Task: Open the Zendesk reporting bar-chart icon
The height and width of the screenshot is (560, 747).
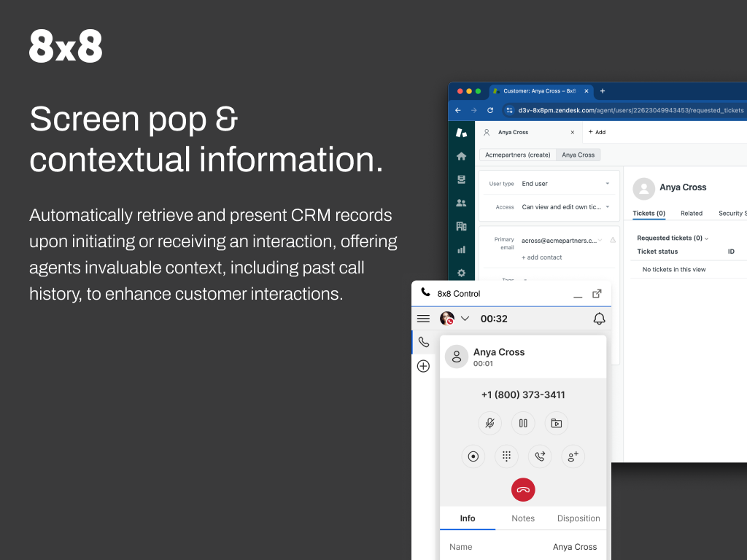Action: tap(461, 249)
